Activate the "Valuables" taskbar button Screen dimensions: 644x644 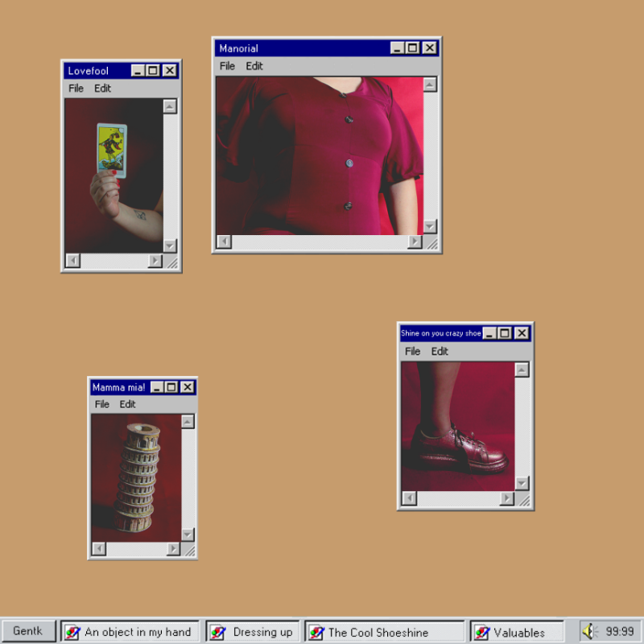click(x=517, y=631)
